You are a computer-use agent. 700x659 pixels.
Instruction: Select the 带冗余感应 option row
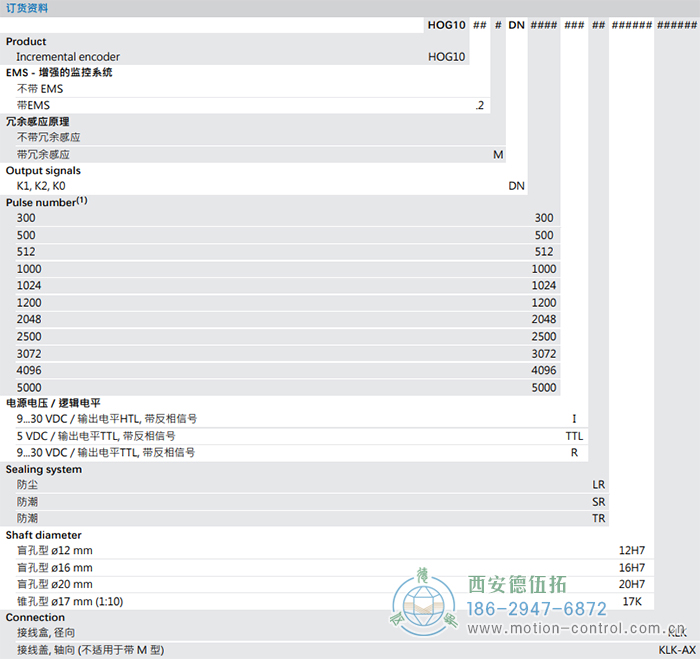[43, 154]
